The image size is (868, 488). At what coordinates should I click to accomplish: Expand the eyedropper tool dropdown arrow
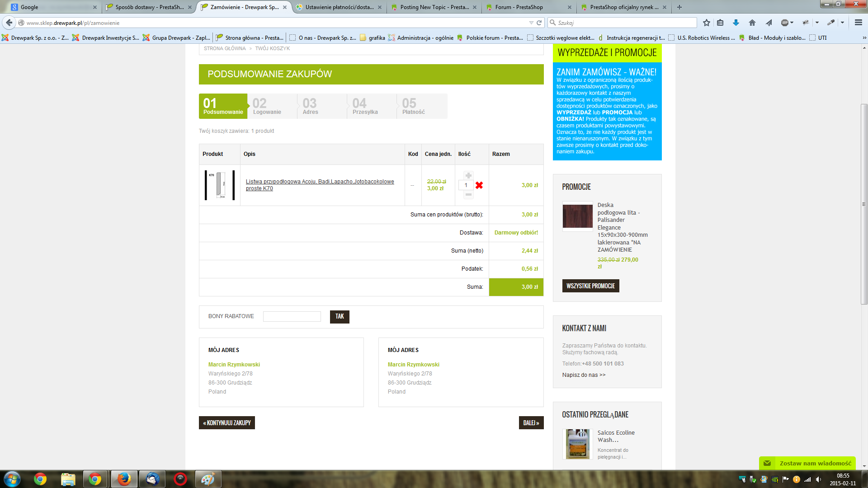click(842, 23)
